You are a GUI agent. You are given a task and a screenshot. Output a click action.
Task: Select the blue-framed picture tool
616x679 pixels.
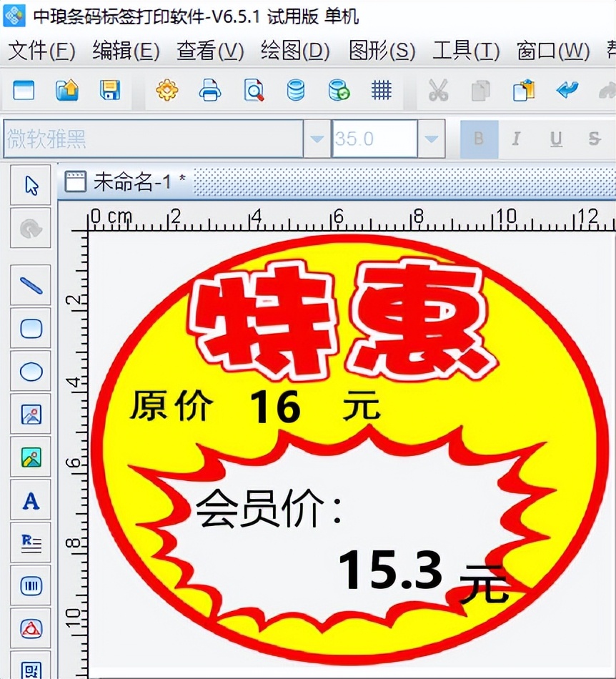(31, 415)
